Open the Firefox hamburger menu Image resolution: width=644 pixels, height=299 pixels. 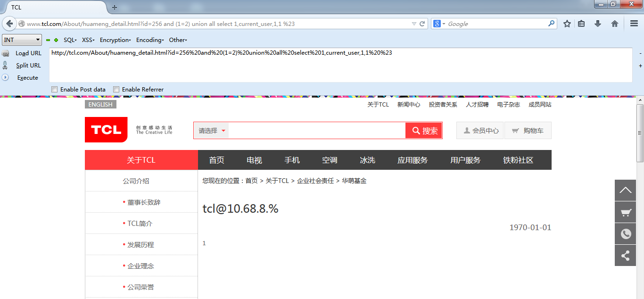(634, 24)
